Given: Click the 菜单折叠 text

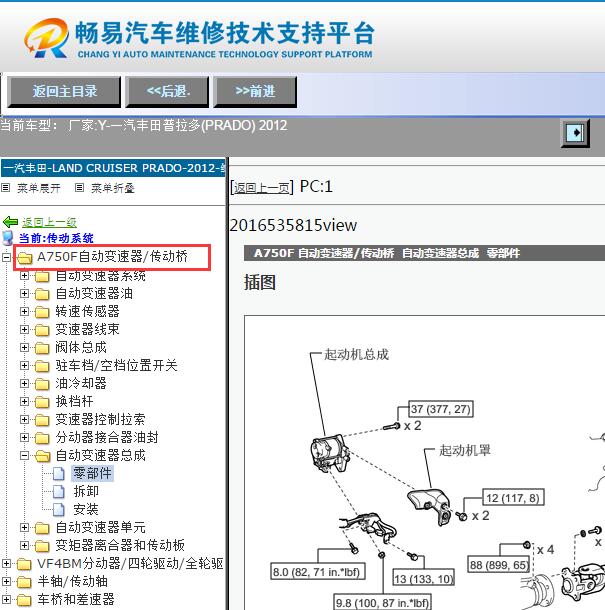Looking at the screenshot, I should pos(113,188).
